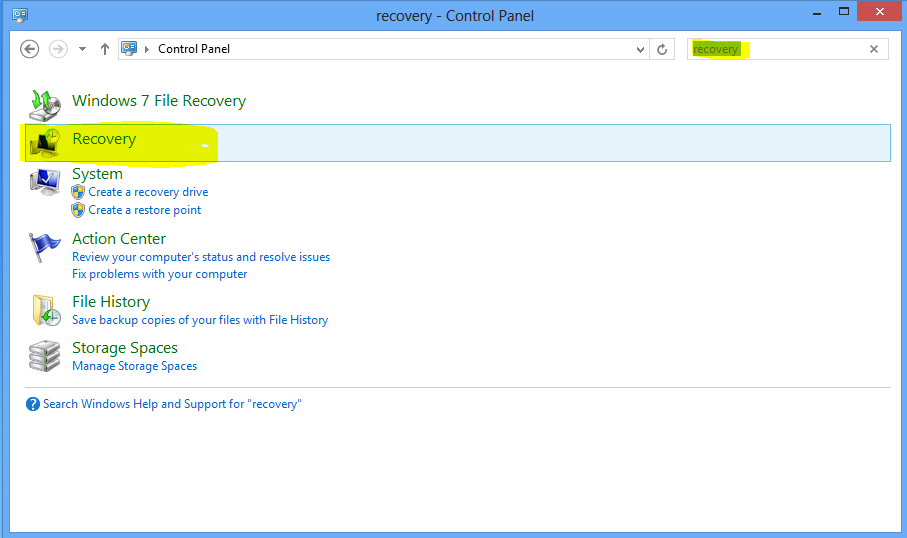Image resolution: width=907 pixels, height=538 pixels.
Task: Click the Control Panel address bar icon
Action: 129,49
